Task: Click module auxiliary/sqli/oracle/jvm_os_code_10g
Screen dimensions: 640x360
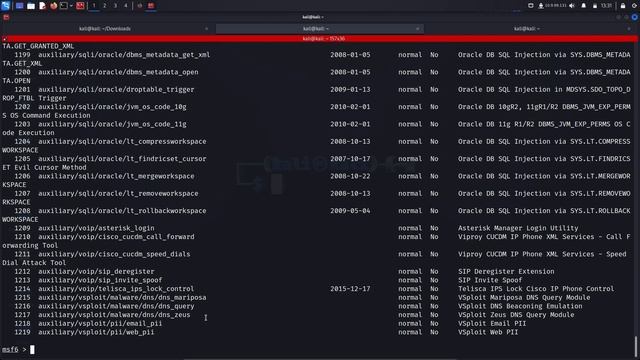Action: click(112, 107)
